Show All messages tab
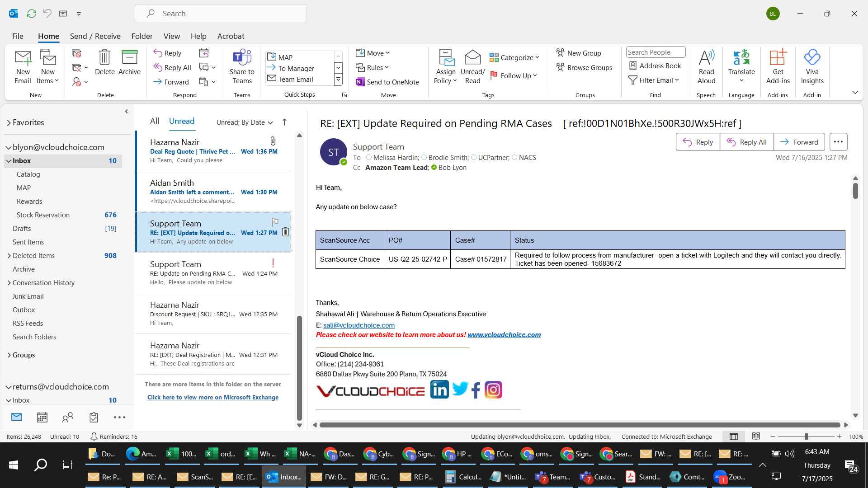This screenshot has width=868, height=488. coord(155,121)
